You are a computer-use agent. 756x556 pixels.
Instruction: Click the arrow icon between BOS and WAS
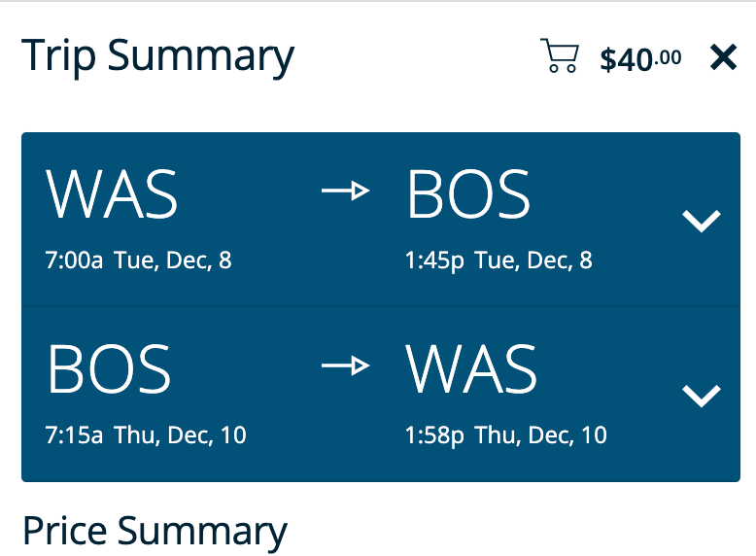(x=345, y=366)
